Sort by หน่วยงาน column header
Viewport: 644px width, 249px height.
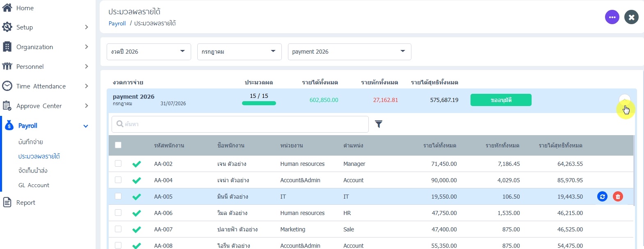coord(292,145)
